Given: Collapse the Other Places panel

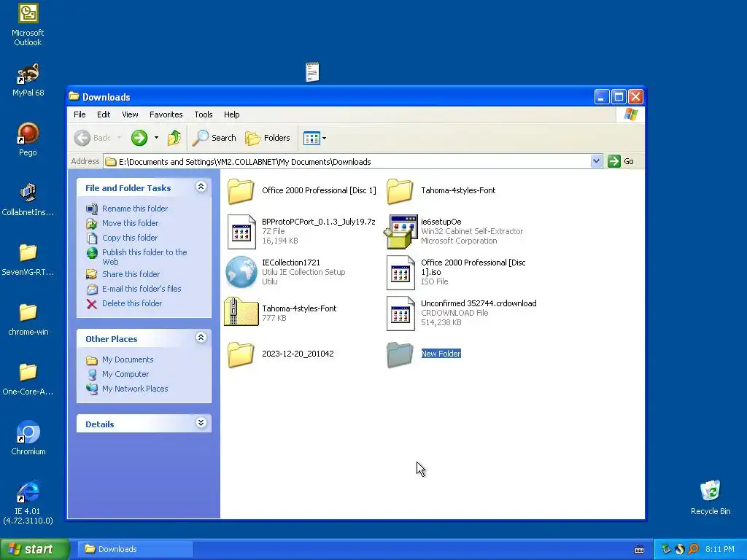Looking at the screenshot, I should pyautogui.click(x=201, y=338).
